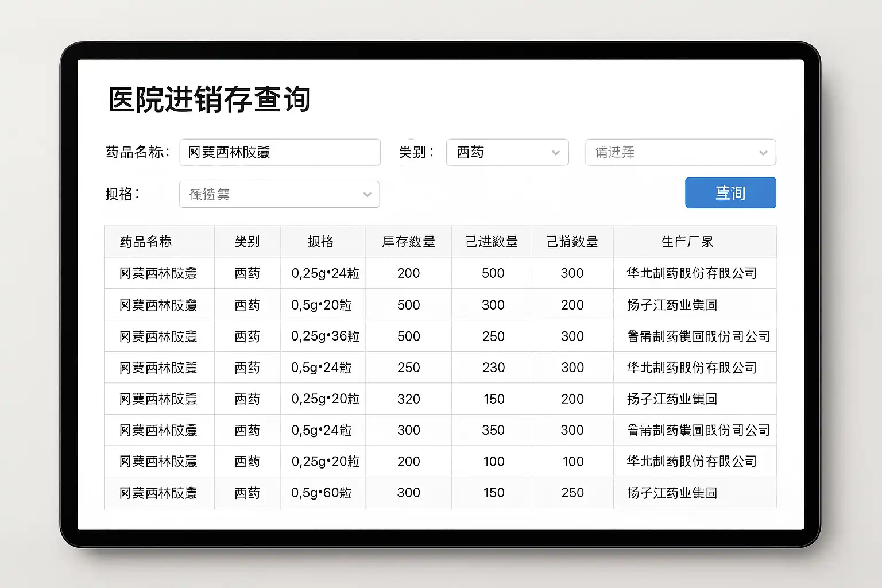Click the 库存数量 column header
The image size is (882, 588).
[408, 242]
